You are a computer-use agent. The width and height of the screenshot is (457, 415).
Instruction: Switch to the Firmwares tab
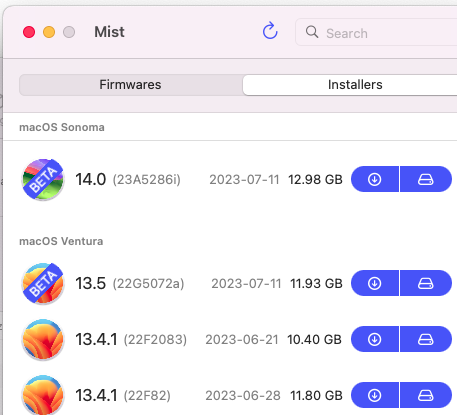[131, 85]
